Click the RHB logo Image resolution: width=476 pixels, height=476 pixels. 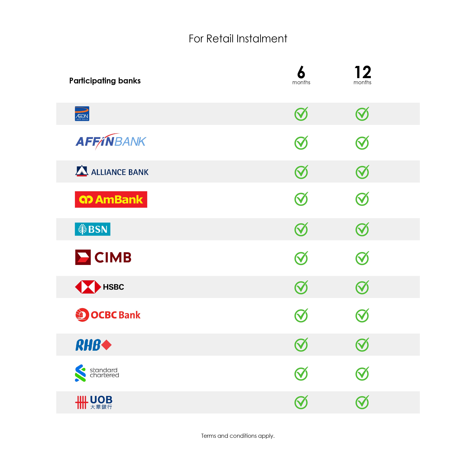click(x=93, y=345)
